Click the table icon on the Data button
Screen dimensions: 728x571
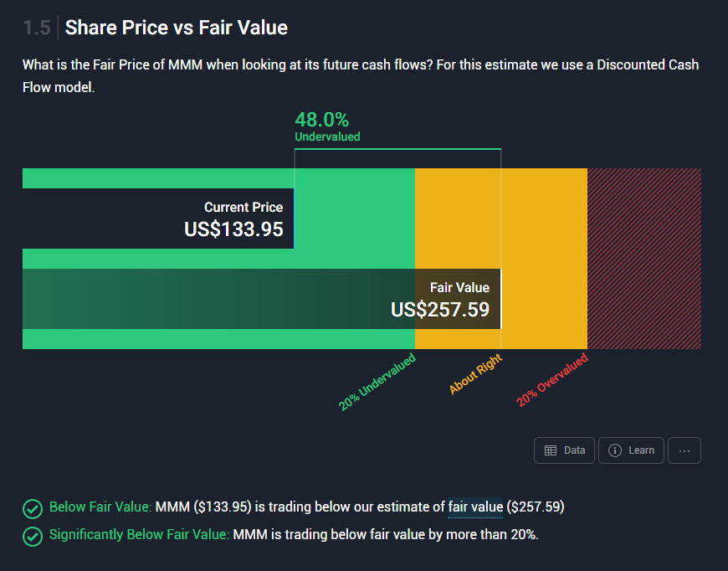point(551,450)
